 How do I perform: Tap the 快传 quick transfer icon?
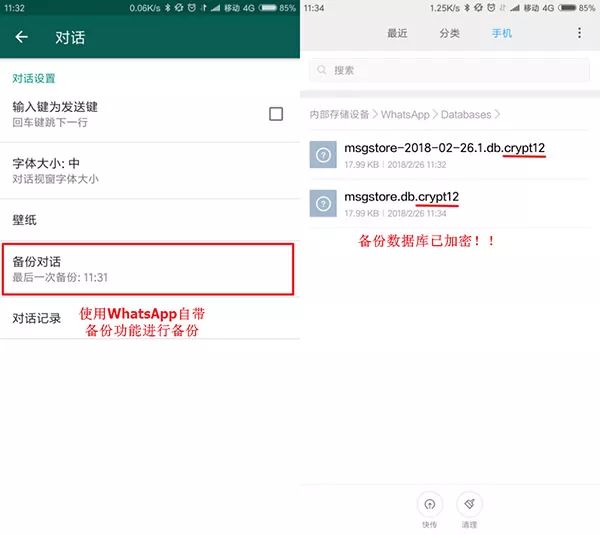tap(430, 504)
